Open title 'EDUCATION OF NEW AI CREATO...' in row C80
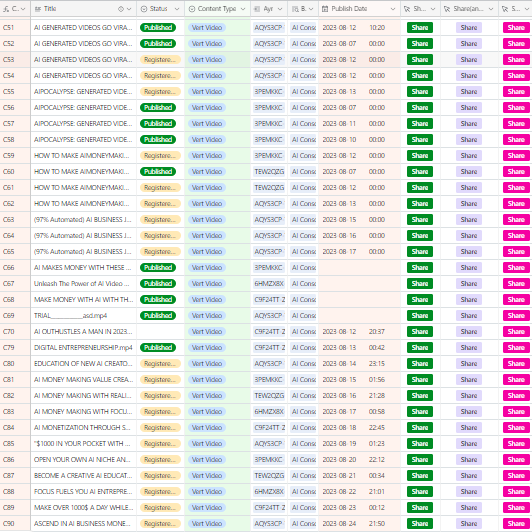The height and width of the screenshot is (532, 532). coord(83,363)
